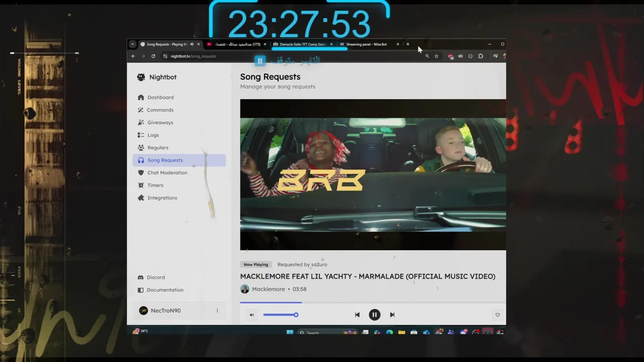
Task: Click the Now Playing badge
Action: pyautogui.click(x=256, y=264)
